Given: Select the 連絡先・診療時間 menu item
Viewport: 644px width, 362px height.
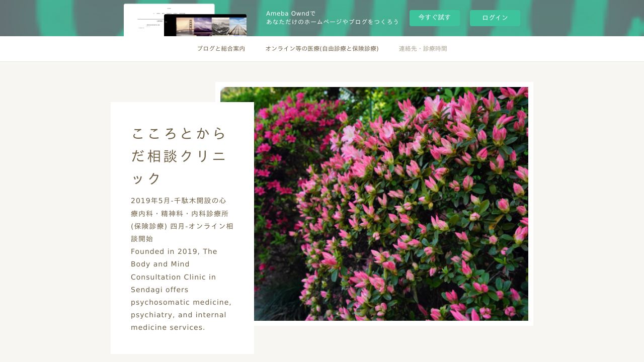Looking at the screenshot, I should click(422, 49).
